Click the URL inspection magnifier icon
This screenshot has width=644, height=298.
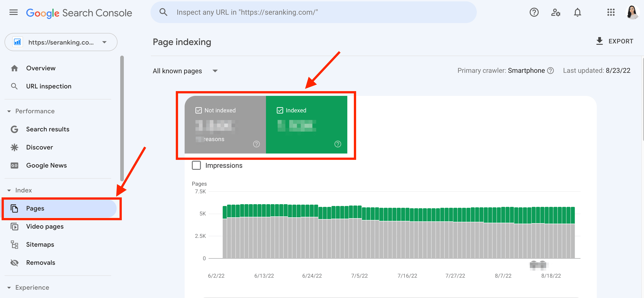(14, 86)
